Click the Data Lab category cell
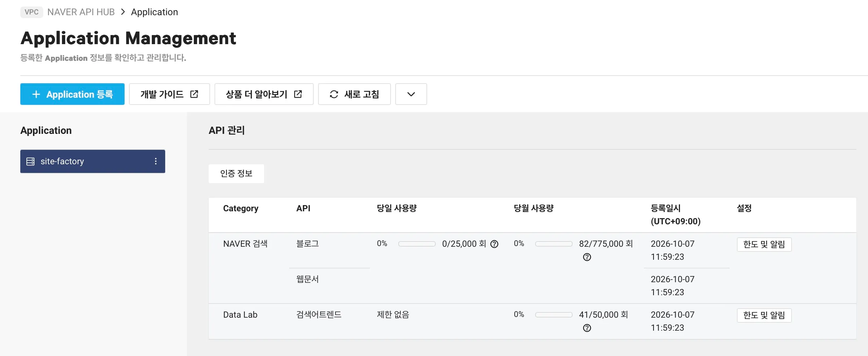 (x=240, y=315)
